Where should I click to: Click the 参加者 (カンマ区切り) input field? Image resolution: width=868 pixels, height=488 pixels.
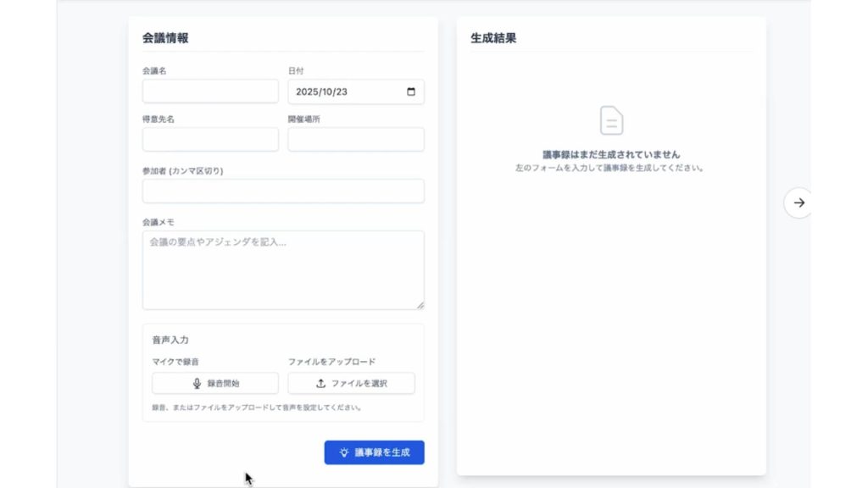[x=283, y=191]
